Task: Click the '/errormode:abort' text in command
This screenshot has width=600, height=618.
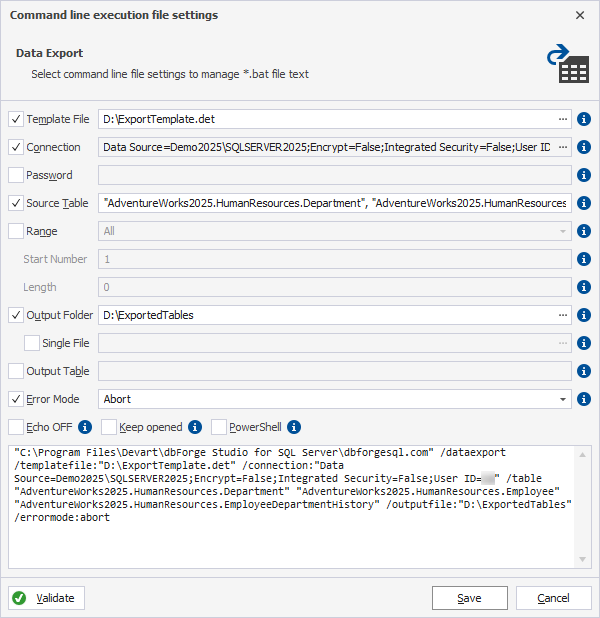Action: tap(62, 517)
